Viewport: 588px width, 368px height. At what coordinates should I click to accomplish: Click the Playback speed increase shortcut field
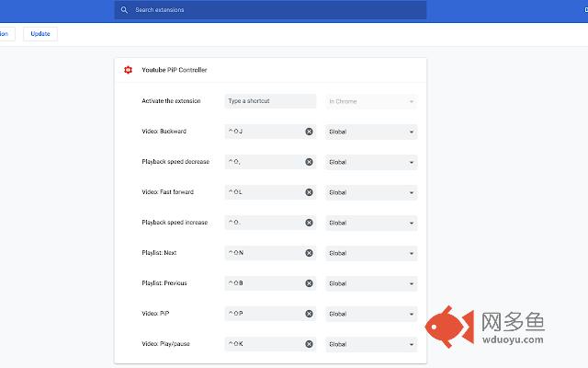click(270, 223)
